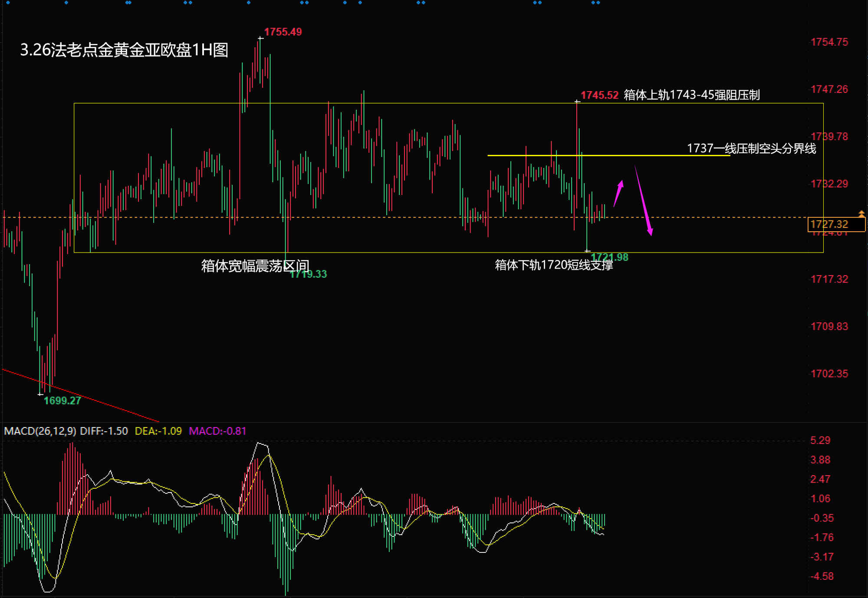
Task: Open MACD(26,12,9) indicator settings label
Action: (x=40, y=431)
